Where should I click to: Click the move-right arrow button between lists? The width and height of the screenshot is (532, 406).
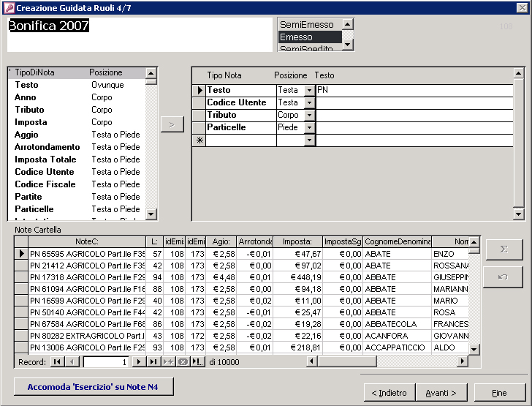[172, 124]
